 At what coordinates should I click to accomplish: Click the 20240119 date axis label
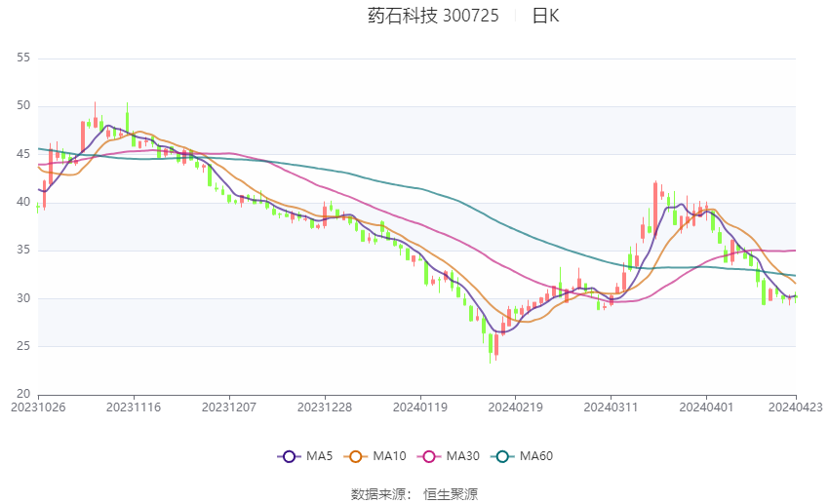(x=420, y=407)
